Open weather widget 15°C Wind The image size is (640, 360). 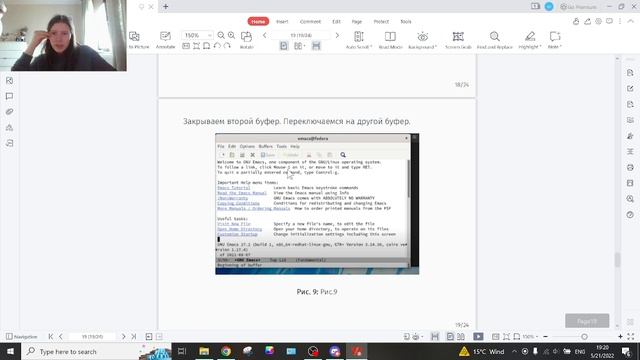click(x=482, y=351)
